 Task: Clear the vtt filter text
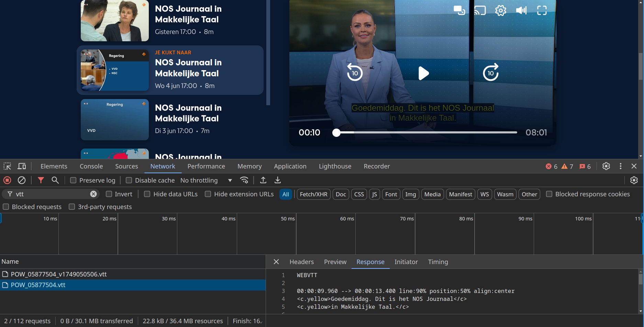pos(93,194)
